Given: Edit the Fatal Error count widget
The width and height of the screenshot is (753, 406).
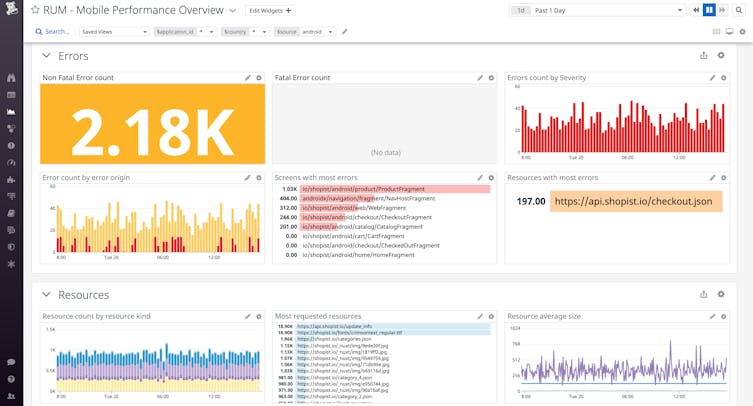Looking at the screenshot, I should 480,78.
